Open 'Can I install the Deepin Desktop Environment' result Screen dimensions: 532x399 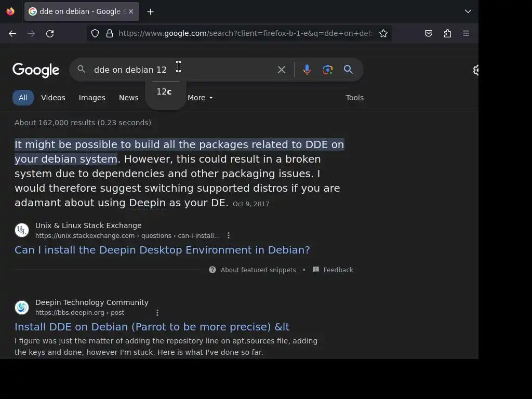(x=162, y=250)
